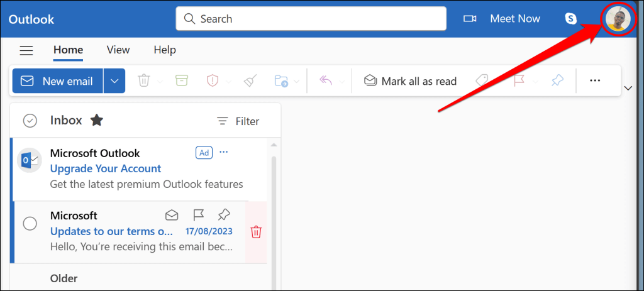Screen dimensions: 644x291
Task: Click the Move to folder icon
Action: (x=281, y=80)
